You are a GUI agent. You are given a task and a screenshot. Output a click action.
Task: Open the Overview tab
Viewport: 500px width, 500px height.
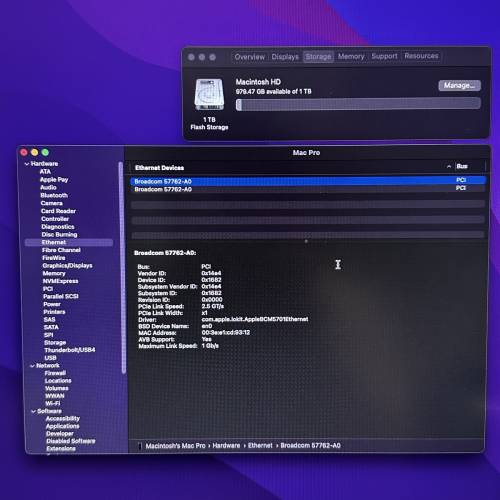250,57
